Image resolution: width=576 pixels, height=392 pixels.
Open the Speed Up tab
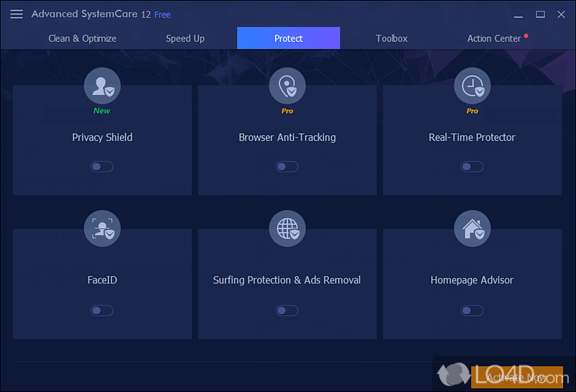pyautogui.click(x=185, y=39)
